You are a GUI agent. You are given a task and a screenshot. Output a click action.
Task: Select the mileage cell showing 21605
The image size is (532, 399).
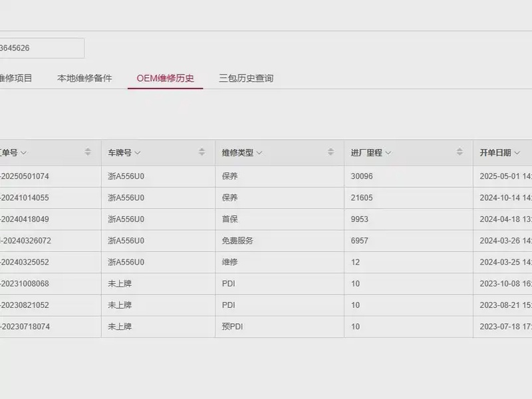click(362, 198)
